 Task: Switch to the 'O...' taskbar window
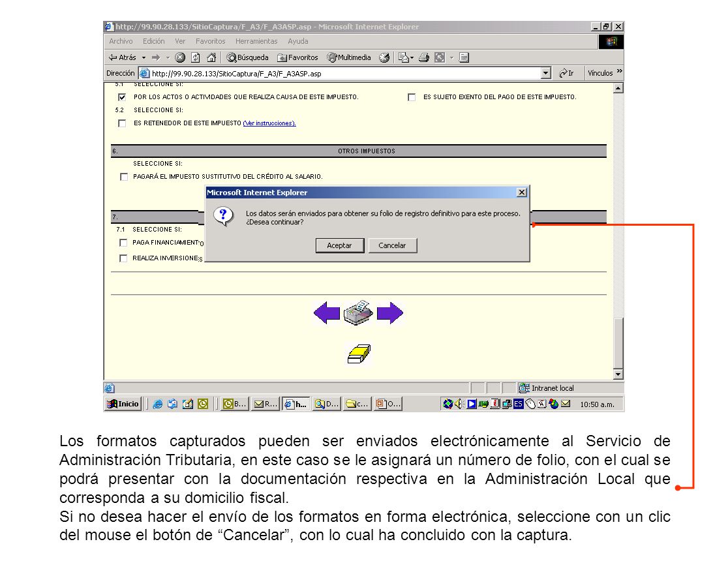388,404
